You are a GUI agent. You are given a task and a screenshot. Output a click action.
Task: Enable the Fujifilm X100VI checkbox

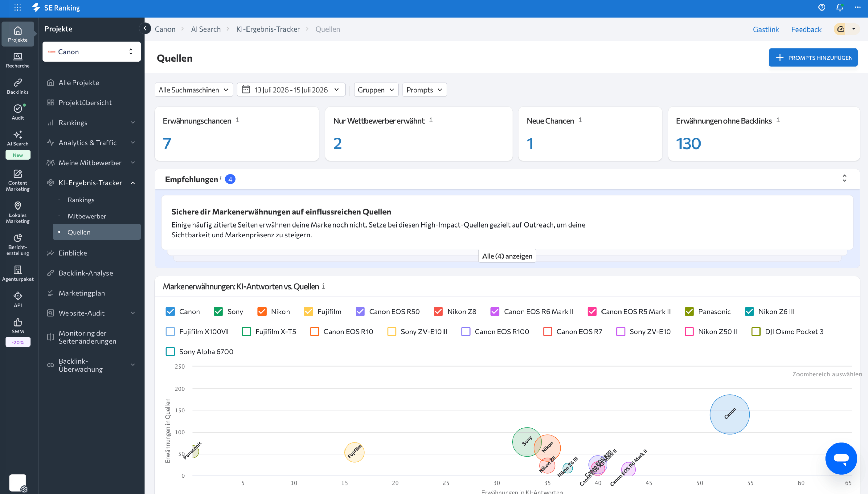click(170, 332)
